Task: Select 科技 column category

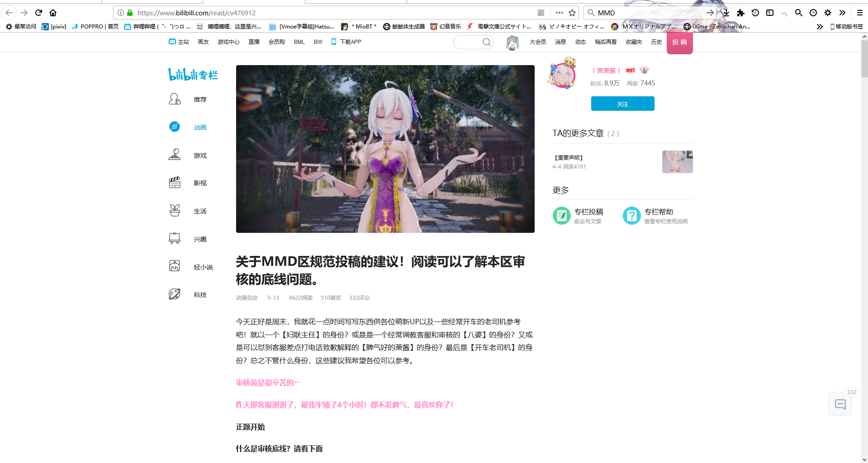Action: click(188, 294)
